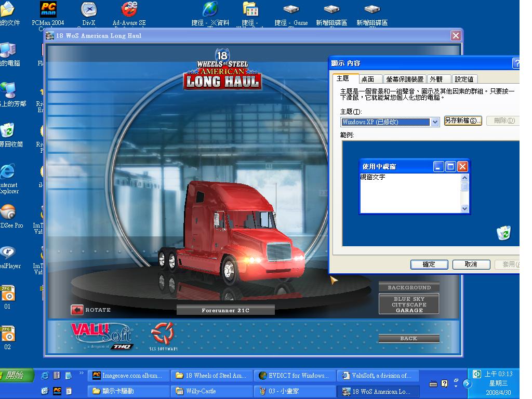The height and width of the screenshot is (399, 532).
Task: Click the 另存新檔 (Save As) button
Action: (463, 121)
